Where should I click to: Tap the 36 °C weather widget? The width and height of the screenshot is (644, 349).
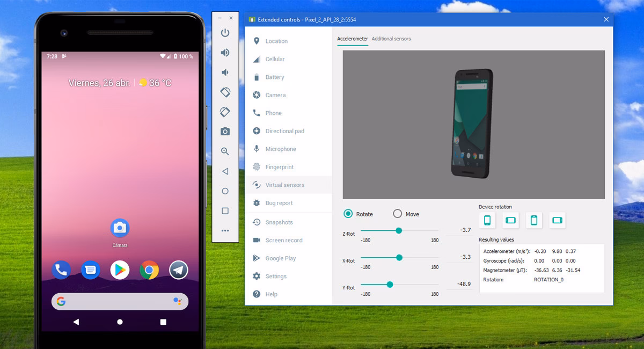(x=155, y=83)
